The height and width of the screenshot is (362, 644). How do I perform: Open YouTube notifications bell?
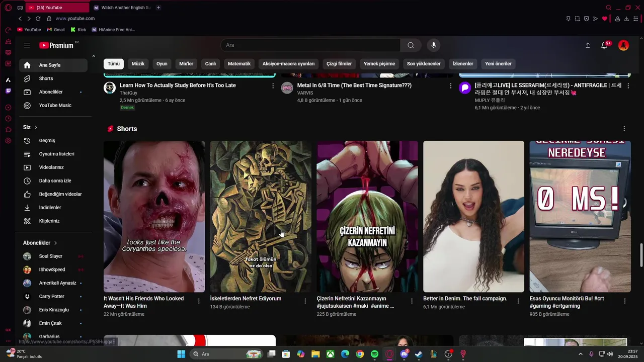click(604, 45)
